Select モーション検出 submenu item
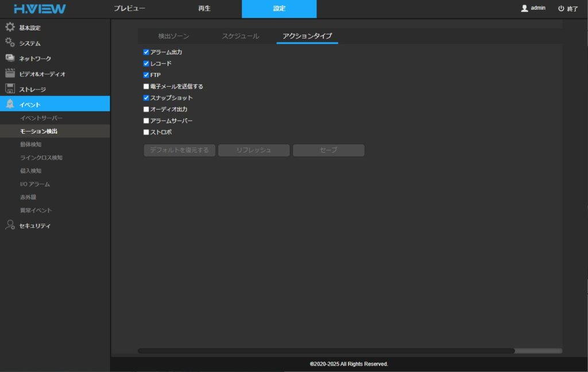588x372 pixels. tap(55, 131)
